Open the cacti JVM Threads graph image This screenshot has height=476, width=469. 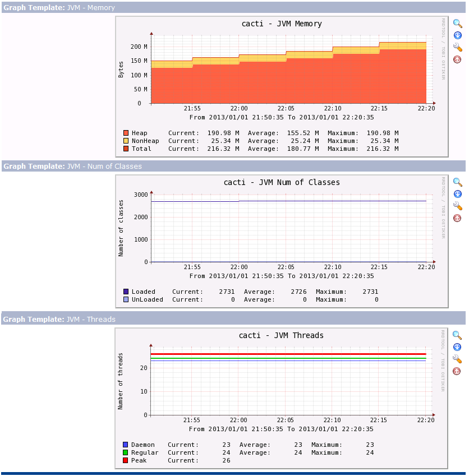(281, 399)
